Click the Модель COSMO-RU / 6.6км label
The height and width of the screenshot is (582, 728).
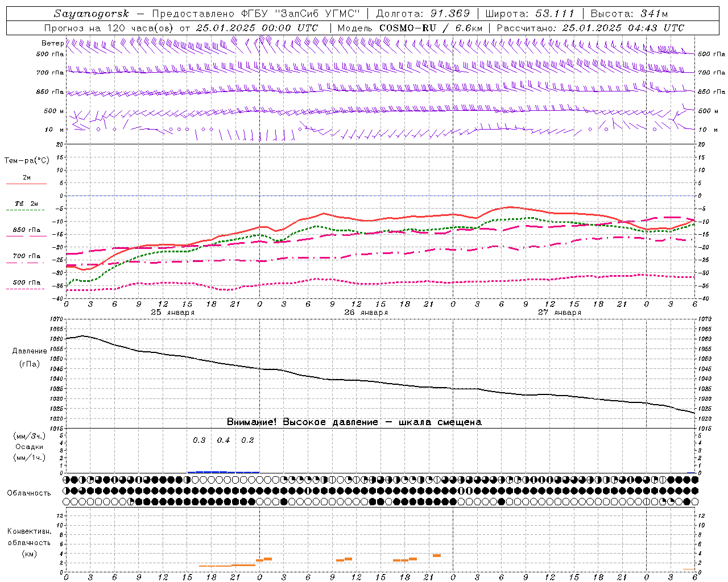[409, 28]
